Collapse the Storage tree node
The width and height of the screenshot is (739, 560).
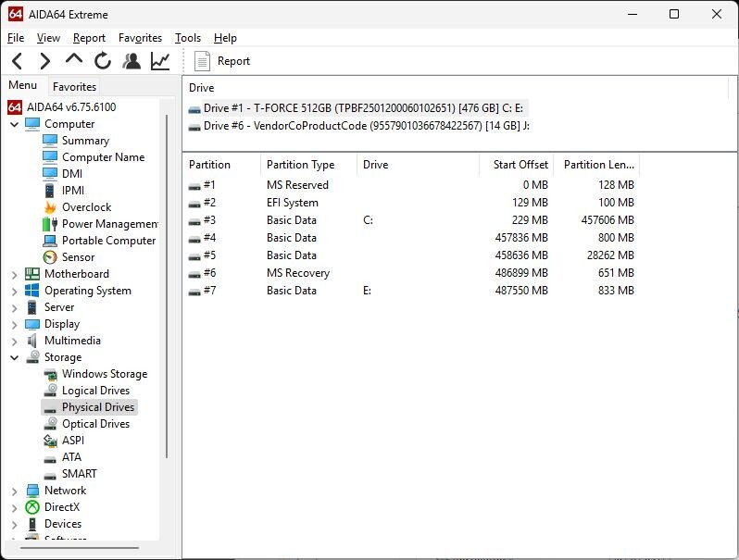click(14, 357)
